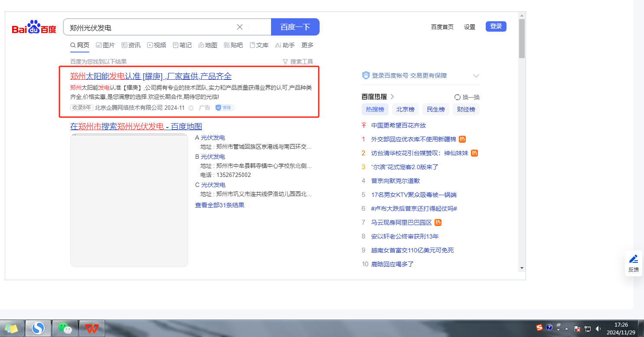
Task: Open the 搜索工具 filter options
Action: tap(297, 62)
